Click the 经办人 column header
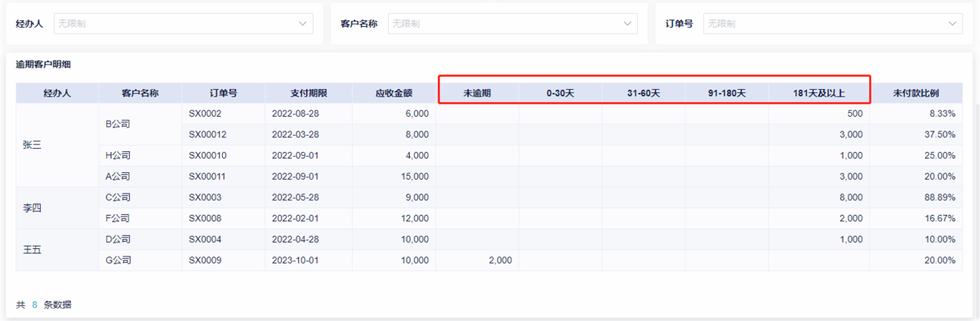980x321 pixels. (57, 93)
